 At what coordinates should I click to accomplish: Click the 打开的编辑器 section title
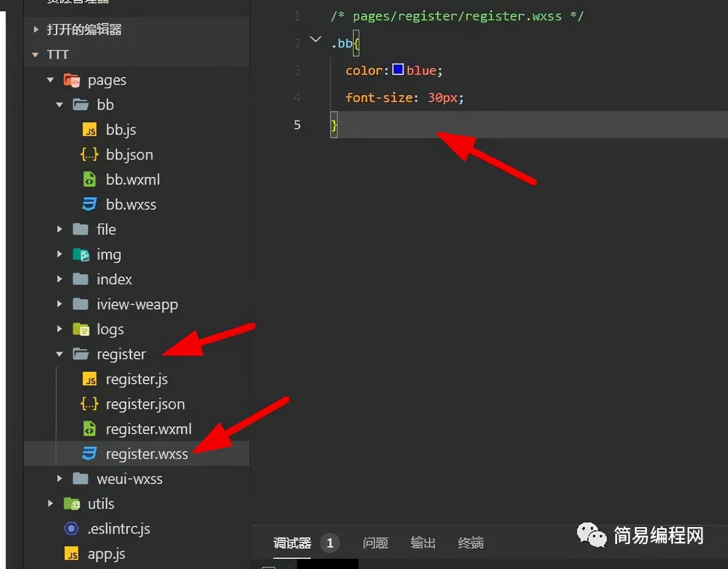[x=84, y=29]
